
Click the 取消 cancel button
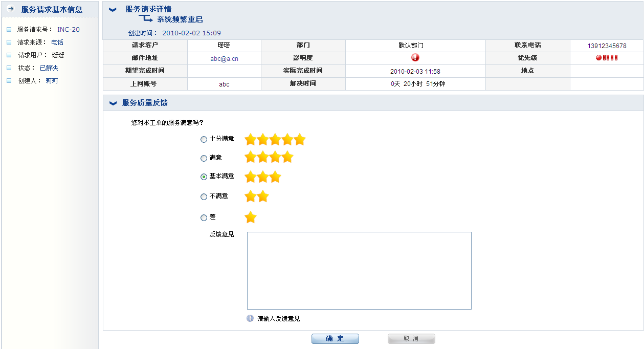[x=411, y=339]
